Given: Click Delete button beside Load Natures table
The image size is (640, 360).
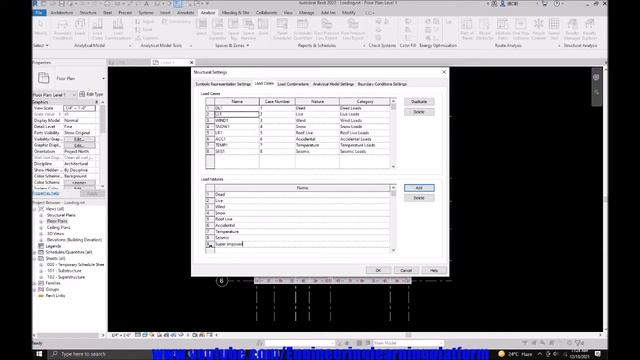Looking at the screenshot, I should click(x=419, y=198).
